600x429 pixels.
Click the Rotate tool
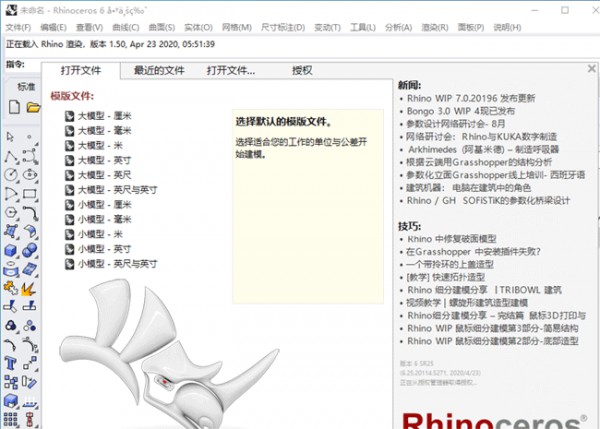coord(29,382)
